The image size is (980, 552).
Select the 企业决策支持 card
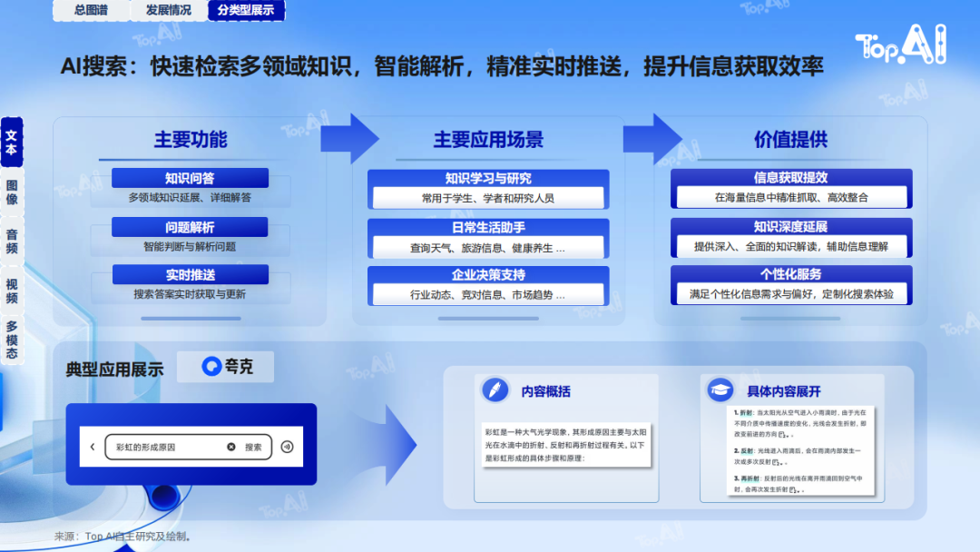tap(488, 286)
